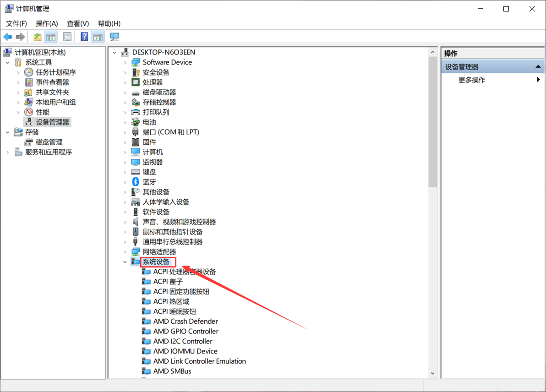Click the 蓝牙 Bluetooth icon
The width and height of the screenshot is (546, 392).
coord(136,182)
